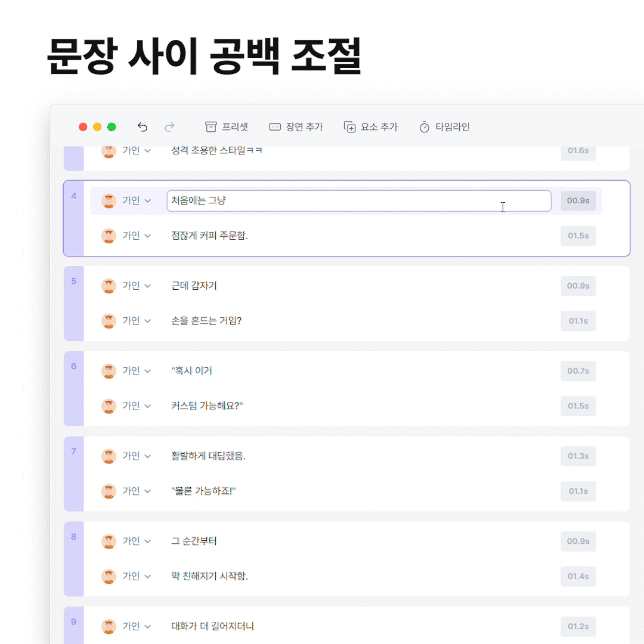Click the undo arrow icon

(142, 127)
